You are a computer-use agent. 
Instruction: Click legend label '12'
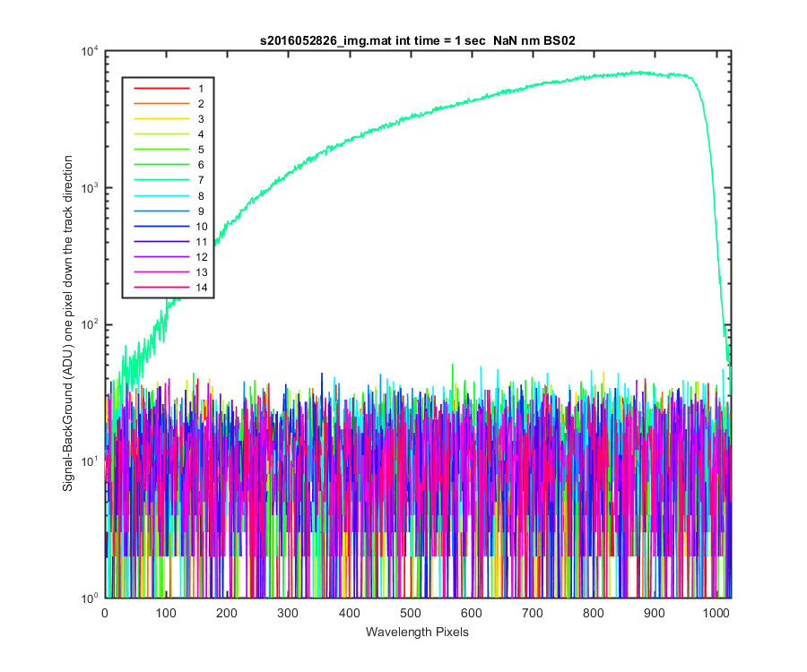201,257
